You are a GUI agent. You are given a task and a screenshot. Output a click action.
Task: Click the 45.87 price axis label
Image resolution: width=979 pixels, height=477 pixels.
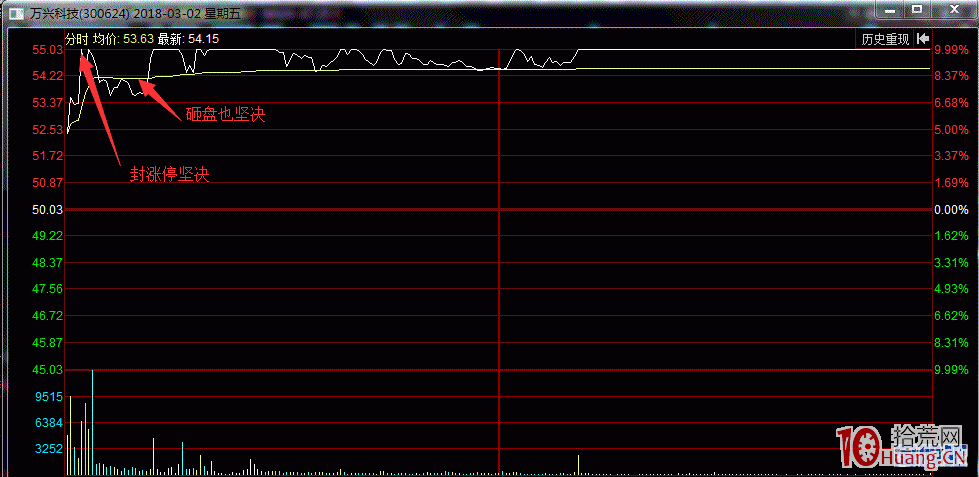pos(48,343)
